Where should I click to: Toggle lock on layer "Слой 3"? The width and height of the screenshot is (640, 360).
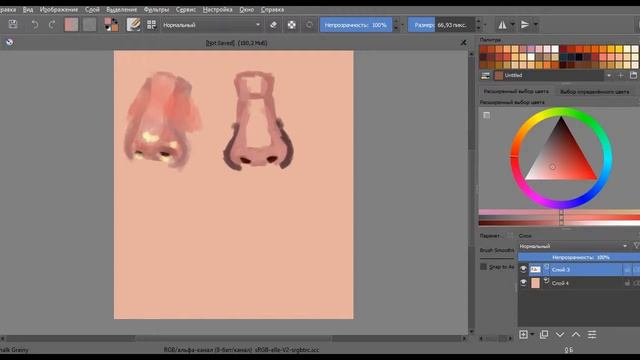click(627, 269)
